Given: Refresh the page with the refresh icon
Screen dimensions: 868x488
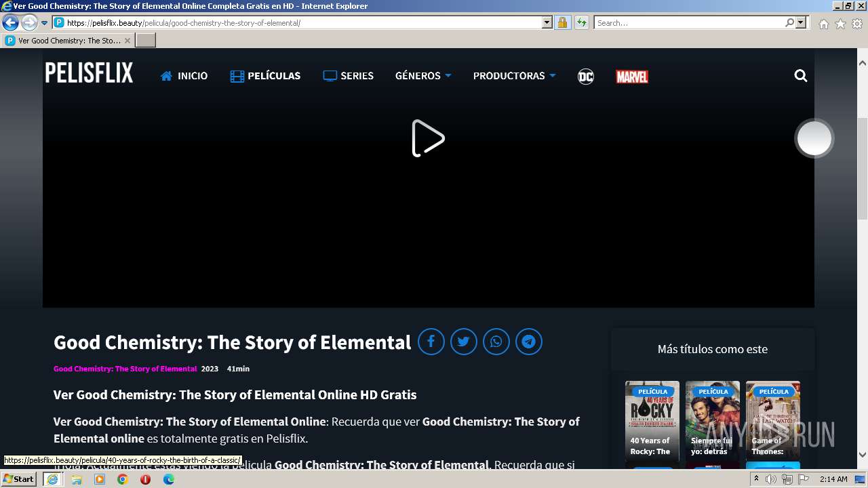Looking at the screenshot, I should coord(581,22).
